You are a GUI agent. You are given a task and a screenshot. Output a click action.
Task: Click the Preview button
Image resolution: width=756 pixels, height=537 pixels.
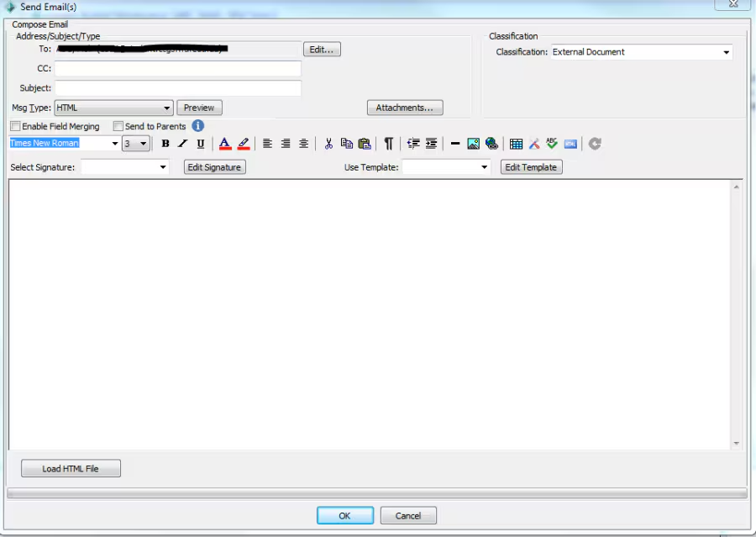point(199,108)
